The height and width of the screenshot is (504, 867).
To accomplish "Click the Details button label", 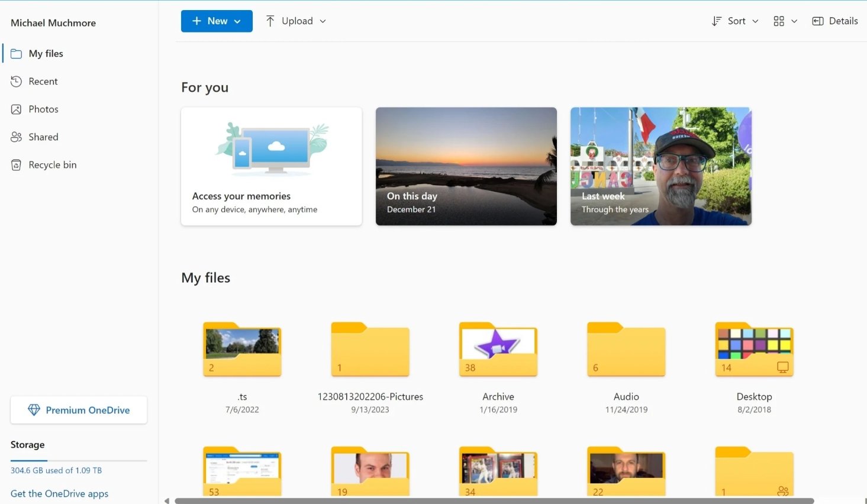I will pyautogui.click(x=843, y=21).
